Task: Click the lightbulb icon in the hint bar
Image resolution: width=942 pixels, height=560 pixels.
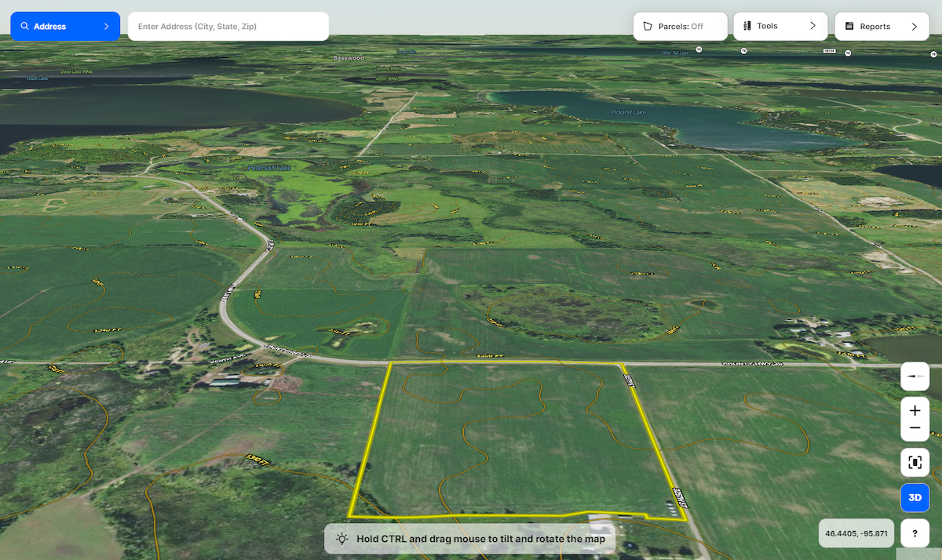Action: [x=342, y=539]
